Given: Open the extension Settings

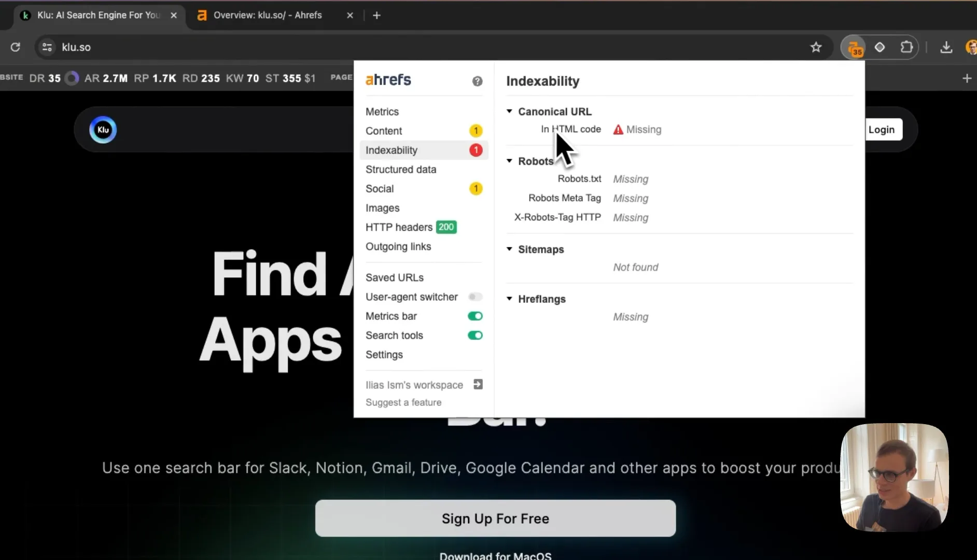Looking at the screenshot, I should point(384,355).
